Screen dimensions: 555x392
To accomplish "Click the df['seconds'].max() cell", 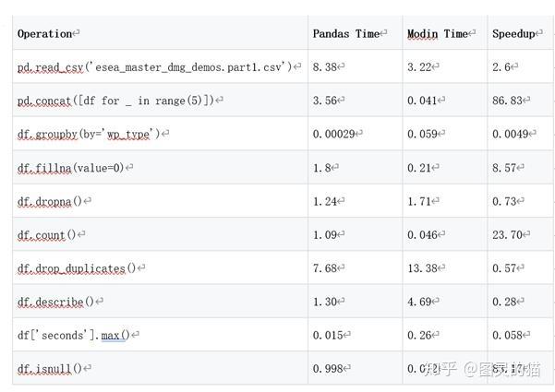I will (x=75, y=335).
